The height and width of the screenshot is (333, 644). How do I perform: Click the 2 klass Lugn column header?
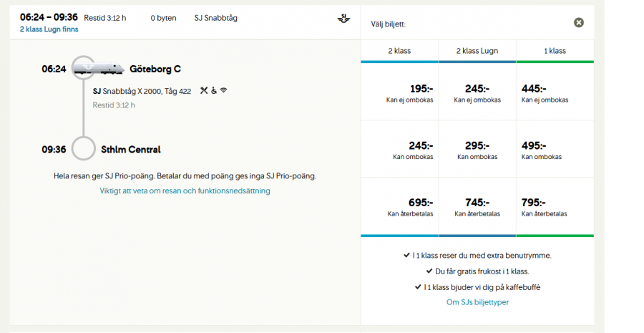[477, 51]
